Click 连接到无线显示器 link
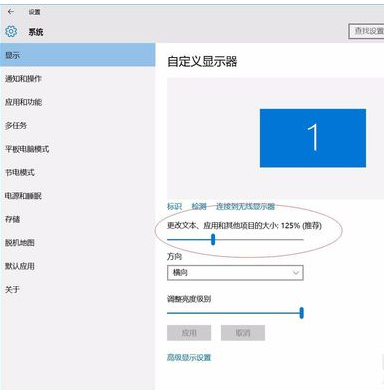This screenshot has height=390, width=384. tap(245, 206)
